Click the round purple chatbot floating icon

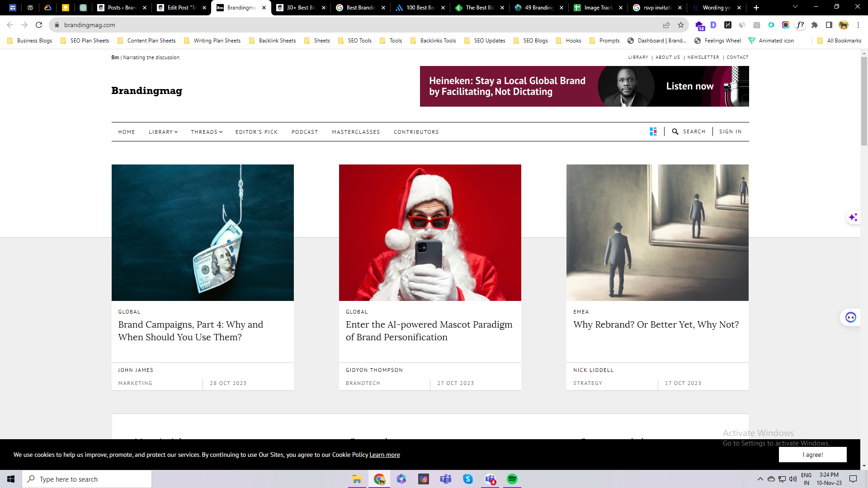click(x=851, y=317)
